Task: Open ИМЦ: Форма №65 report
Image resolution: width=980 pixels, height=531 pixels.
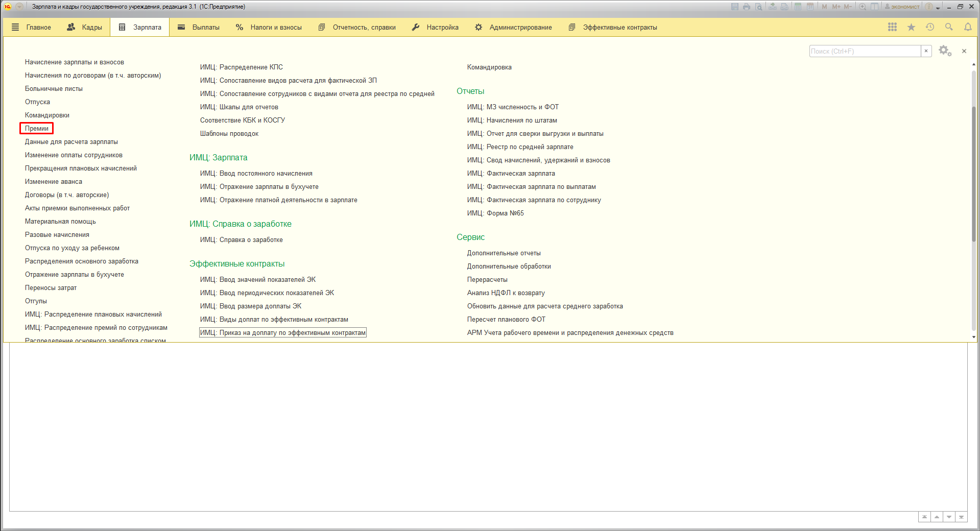Action: pos(495,213)
